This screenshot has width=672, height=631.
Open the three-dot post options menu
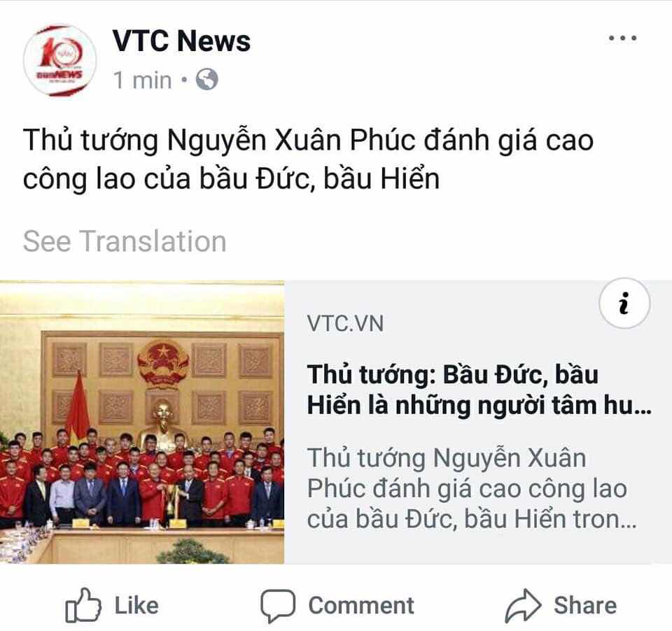point(623,38)
